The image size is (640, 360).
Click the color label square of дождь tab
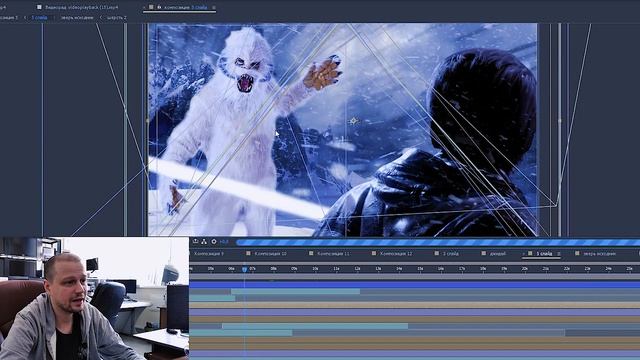tap(484, 253)
